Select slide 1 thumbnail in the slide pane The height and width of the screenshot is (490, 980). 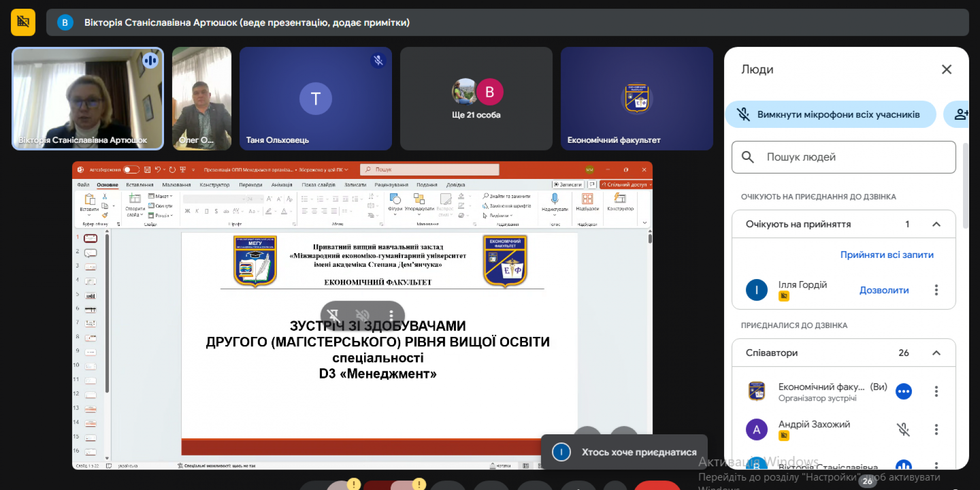[x=90, y=238]
